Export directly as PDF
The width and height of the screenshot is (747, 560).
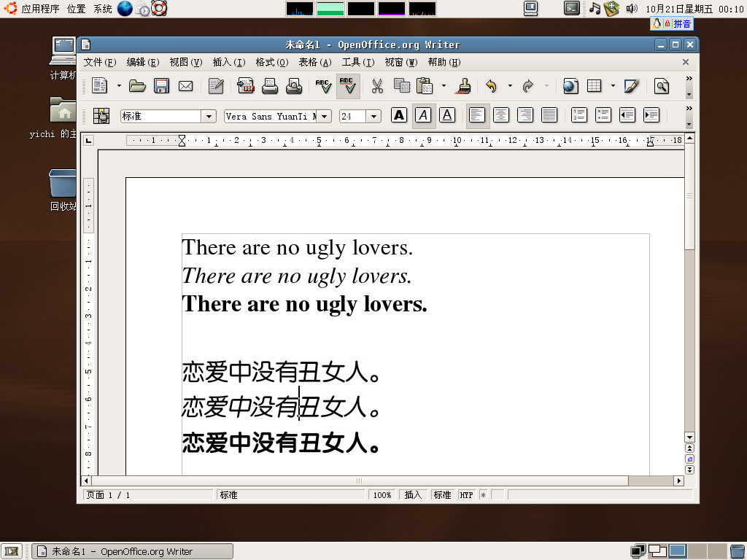point(246,86)
